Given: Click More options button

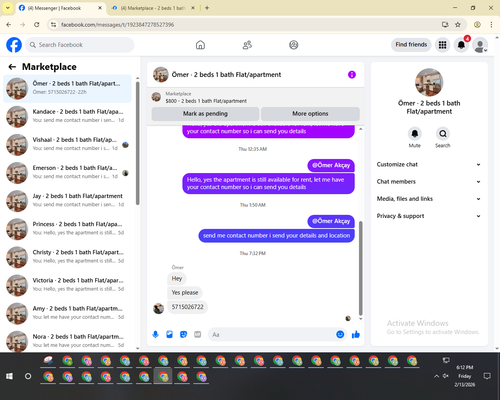Looking at the screenshot, I should 310,114.
